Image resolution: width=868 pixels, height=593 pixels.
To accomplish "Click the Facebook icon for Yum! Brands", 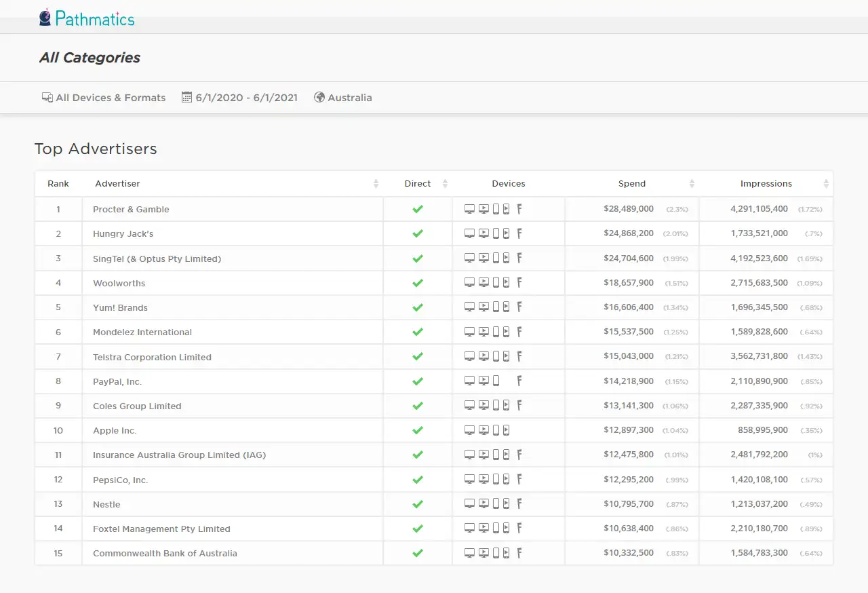I will click(519, 307).
